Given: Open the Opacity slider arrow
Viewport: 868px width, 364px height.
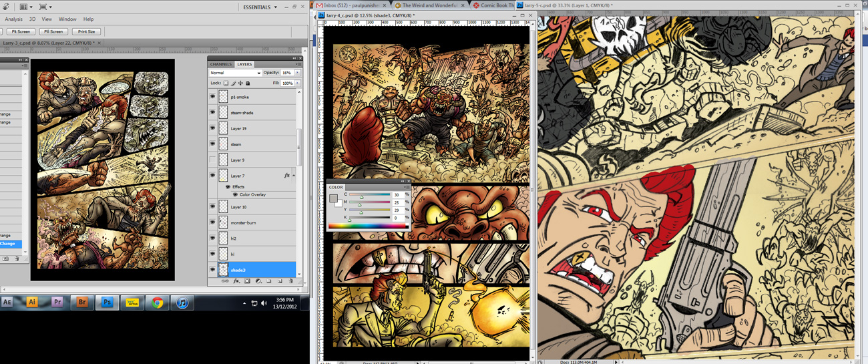Looking at the screenshot, I should [298, 73].
